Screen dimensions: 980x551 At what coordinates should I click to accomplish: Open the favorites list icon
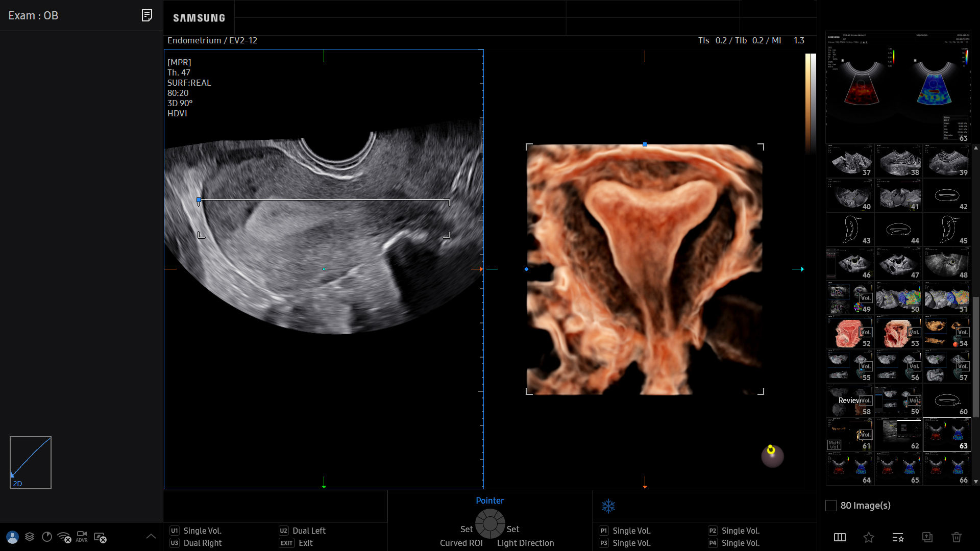(898, 537)
